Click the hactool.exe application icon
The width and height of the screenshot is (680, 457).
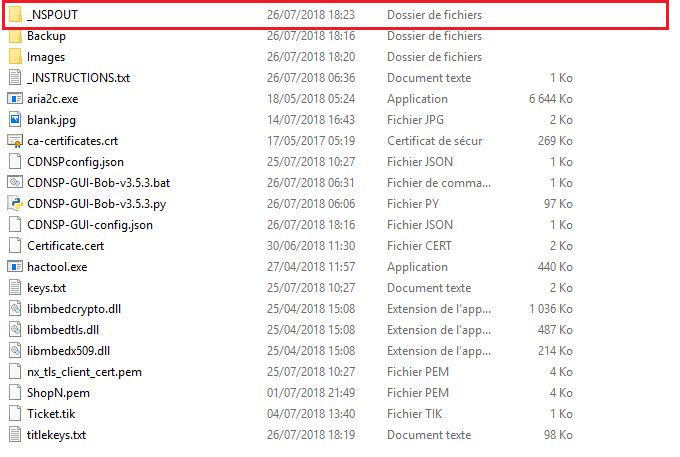click(x=15, y=267)
